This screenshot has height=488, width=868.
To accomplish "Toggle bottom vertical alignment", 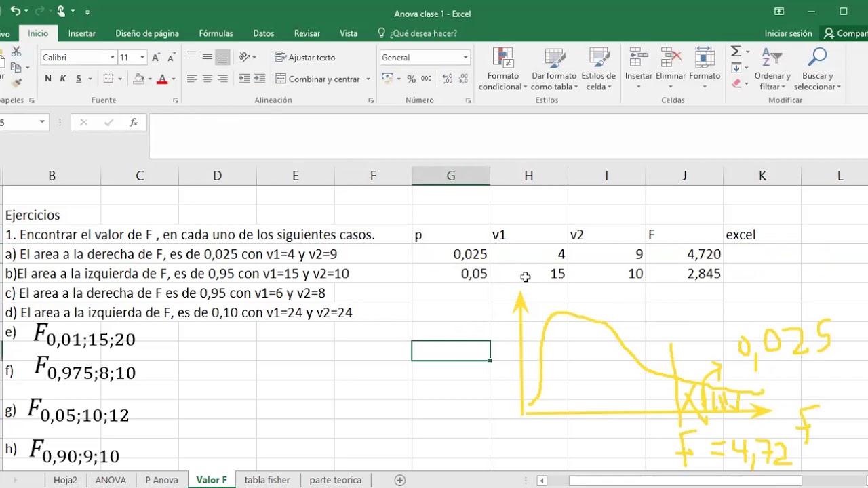I will tap(222, 57).
